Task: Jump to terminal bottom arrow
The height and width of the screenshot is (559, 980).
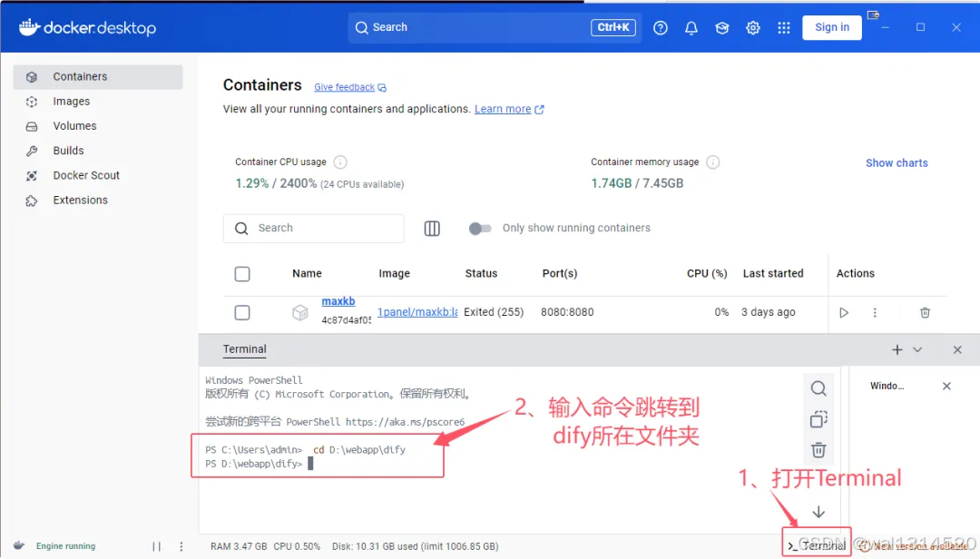Action: pyautogui.click(x=818, y=512)
